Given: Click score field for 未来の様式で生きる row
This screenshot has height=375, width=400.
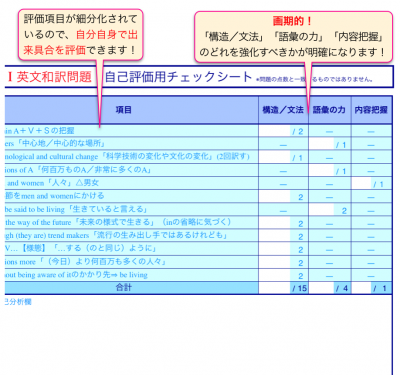Looking at the screenshot, I should click(x=275, y=223).
